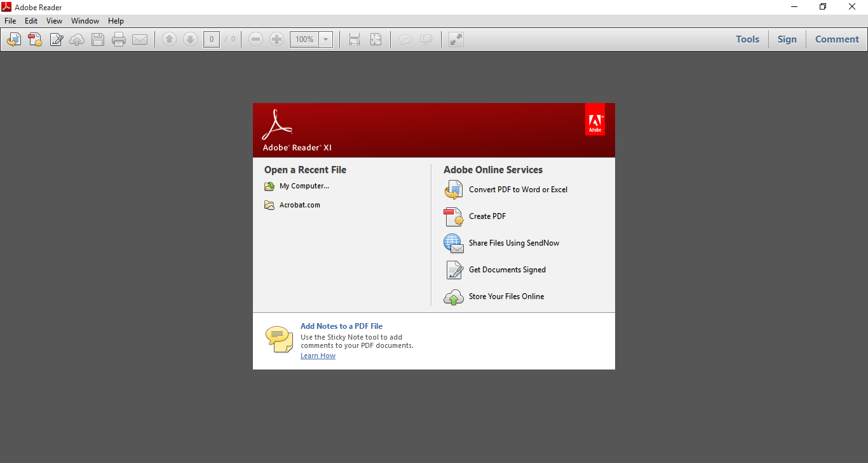Image resolution: width=868 pixels, height=463 pixels.
Task: Open a PDF file from the toolbar
Action: (x=13, y=39)
